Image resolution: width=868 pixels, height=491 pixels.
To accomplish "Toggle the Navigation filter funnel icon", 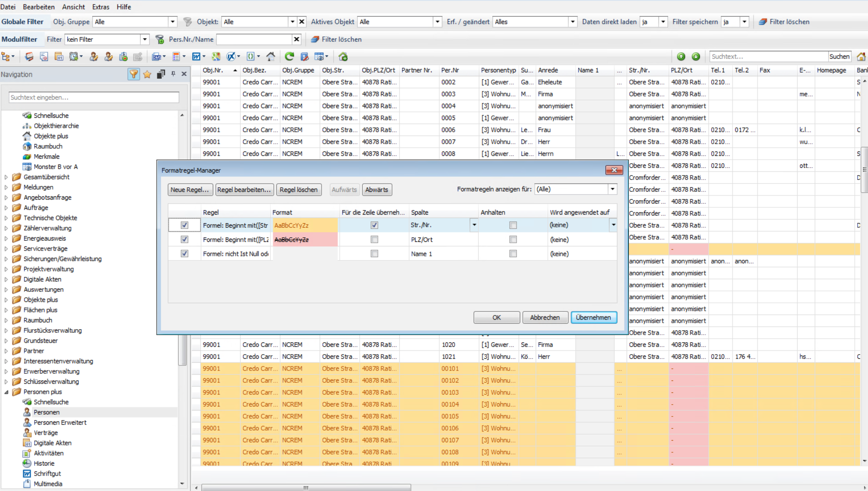I will pos(134,74).
